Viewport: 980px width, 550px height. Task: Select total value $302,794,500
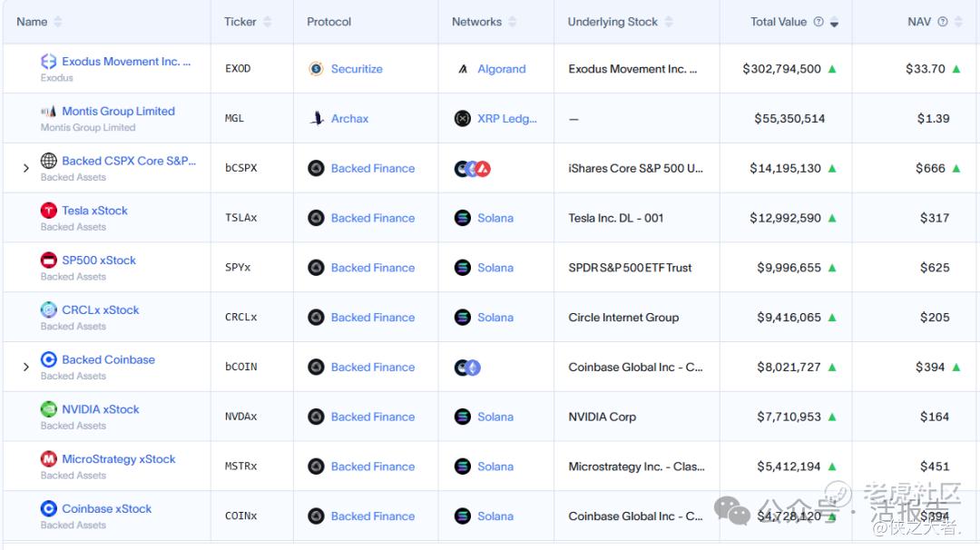[782, 69]
